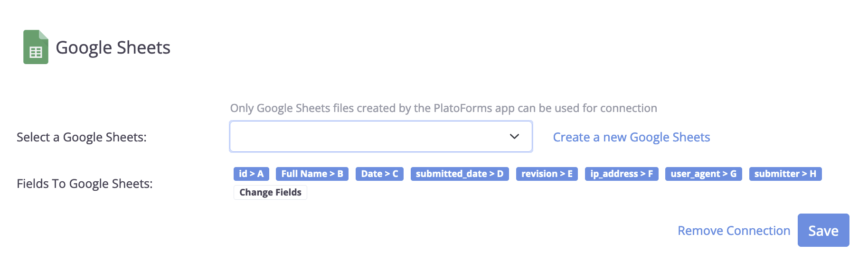Click the green Google Sheets logo icon
Image resolution: width=868 pixels, height=280 pixels.
point(36,47)
